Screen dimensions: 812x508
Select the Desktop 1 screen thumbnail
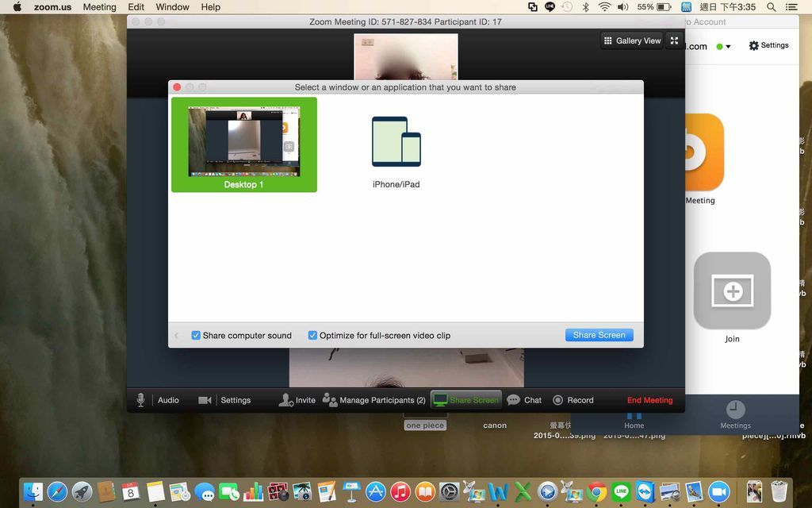[x=244, y=144]
